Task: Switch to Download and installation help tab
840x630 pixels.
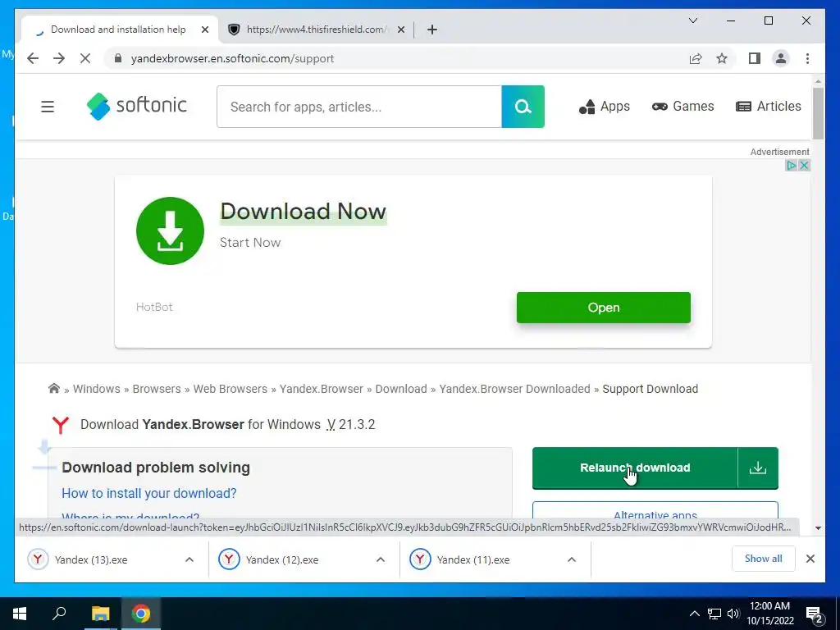Action: click(x=118, y=30)
